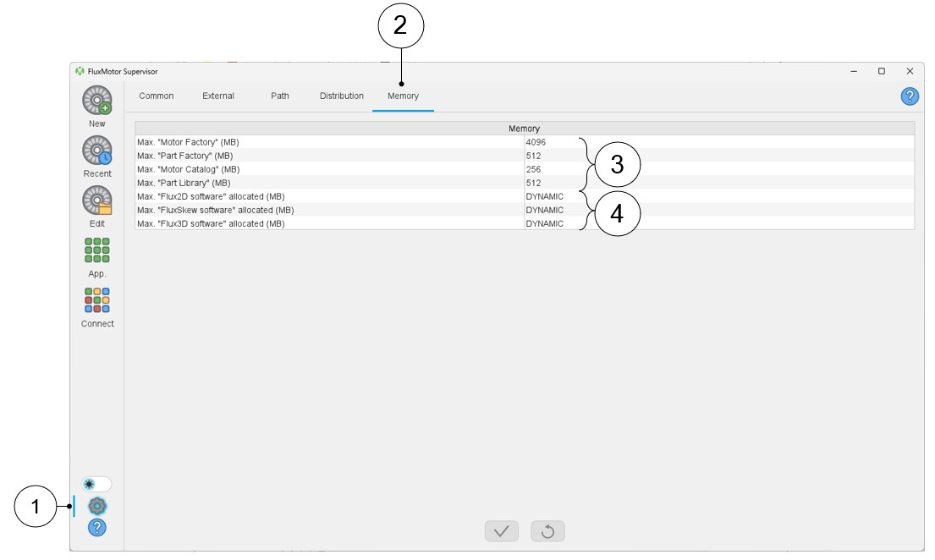Click the FluxMotor logo in title bar
935x560 pixels.
click(x=80, y=71)
